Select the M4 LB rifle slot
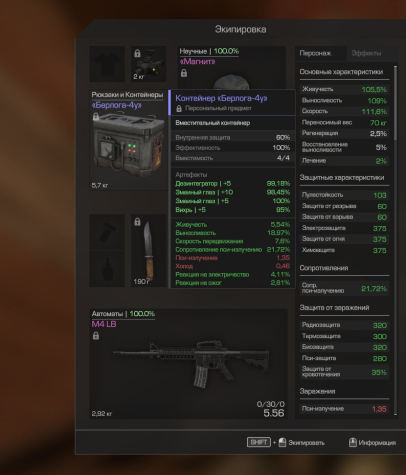406x475 pixels. [189, 364]
